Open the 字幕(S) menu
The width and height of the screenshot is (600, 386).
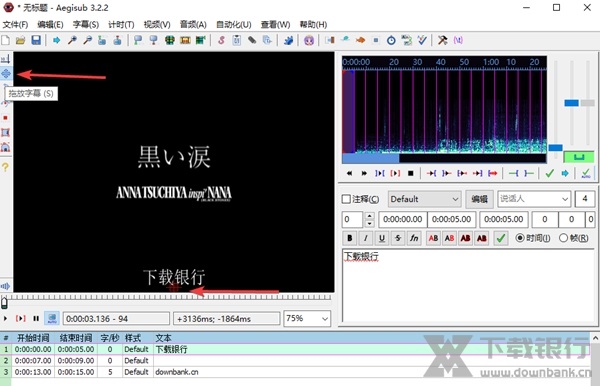(86, 24)
